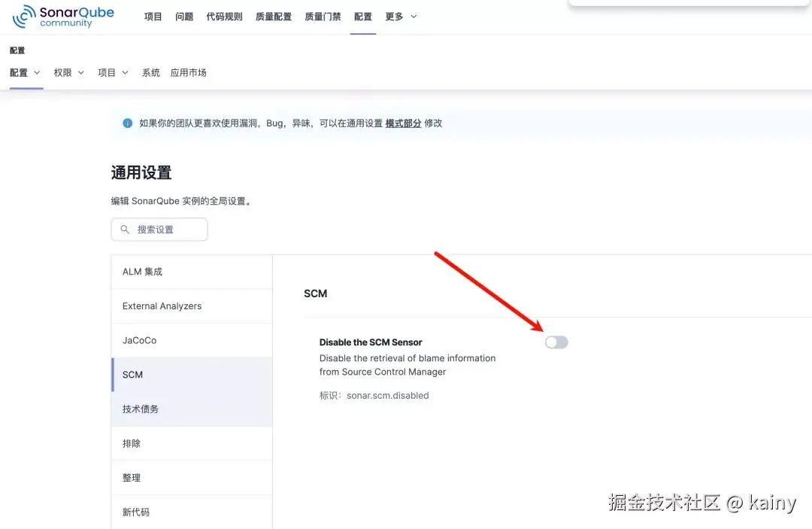Open 质量配置 in top navigation
The height and width of the screenshot is (529, 812).
(x=274, y=17)
